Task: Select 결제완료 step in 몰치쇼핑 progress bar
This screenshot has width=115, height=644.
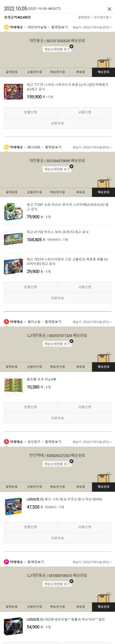Action: [11, 367]
